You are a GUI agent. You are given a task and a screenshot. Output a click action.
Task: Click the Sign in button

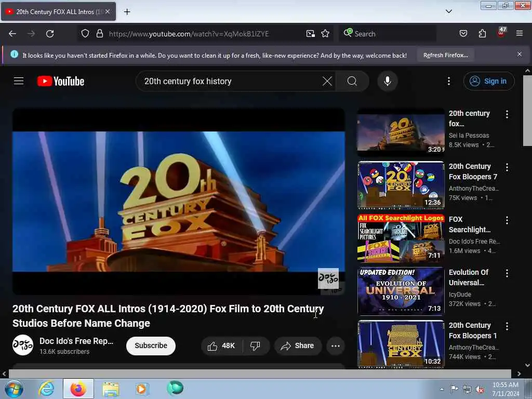click(x=489, y=81)
